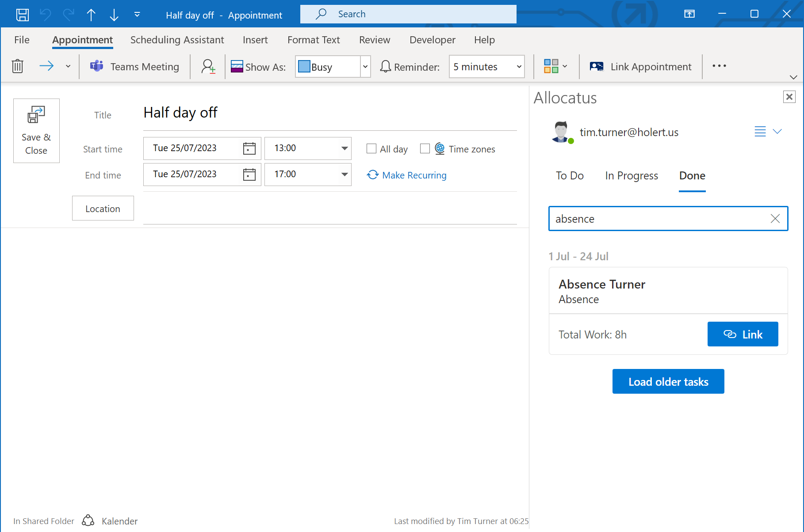Image resolution: width=804 pixels, height=532 pixels.
Task: Click the tim.turner user avatar
Action: pos(562,132)
